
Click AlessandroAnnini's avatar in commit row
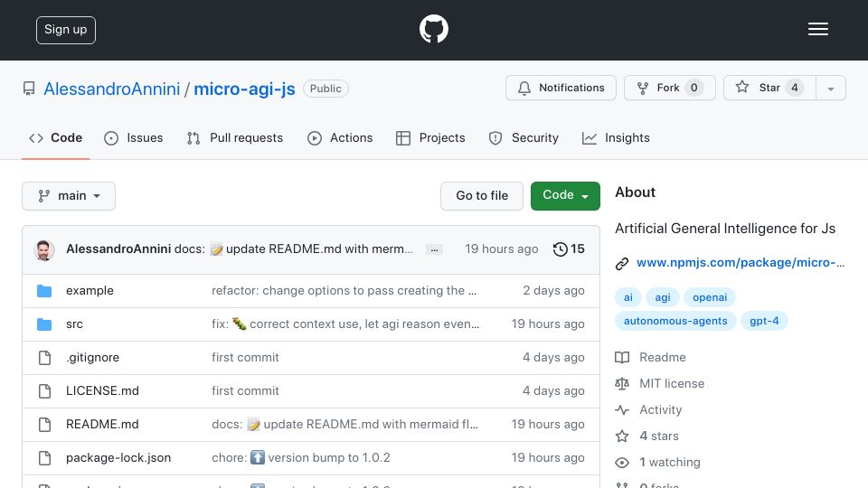click(44, 250)
